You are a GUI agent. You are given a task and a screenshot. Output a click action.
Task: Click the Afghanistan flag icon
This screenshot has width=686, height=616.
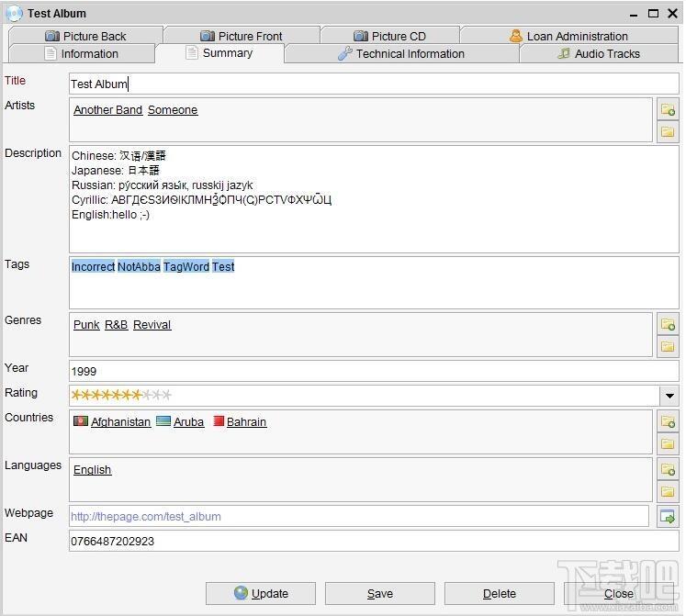pyautogui.click(x=81, y=420)
